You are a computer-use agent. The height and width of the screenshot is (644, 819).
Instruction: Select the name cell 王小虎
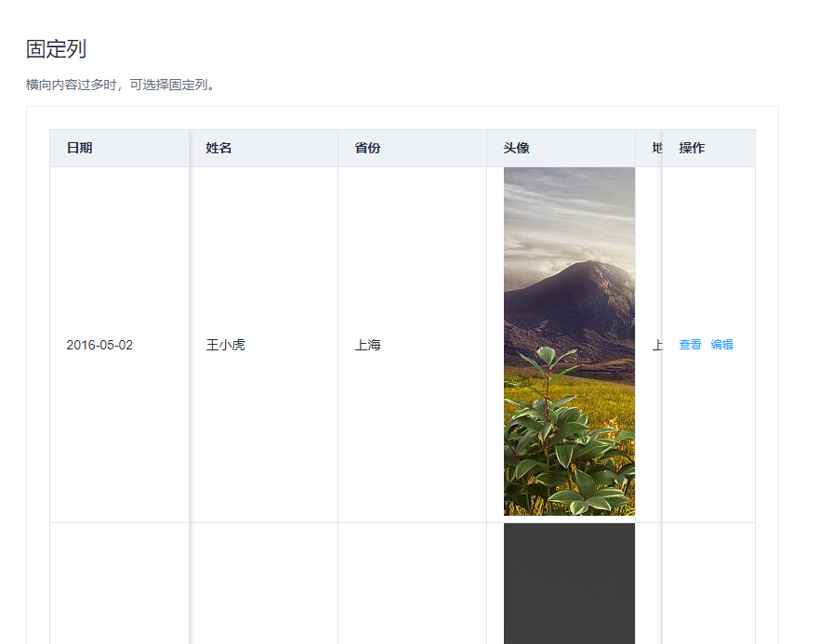264,345
